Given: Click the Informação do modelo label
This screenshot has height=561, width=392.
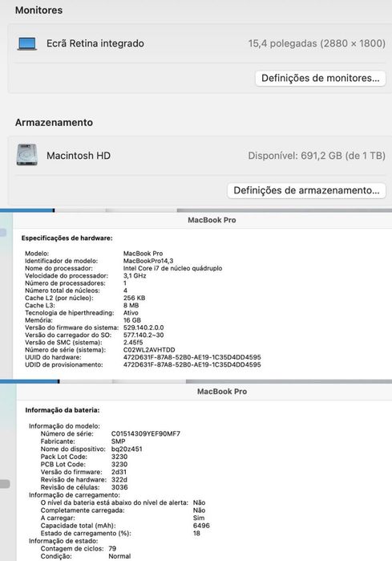Looking at the screenshot, I should [64, 426].
